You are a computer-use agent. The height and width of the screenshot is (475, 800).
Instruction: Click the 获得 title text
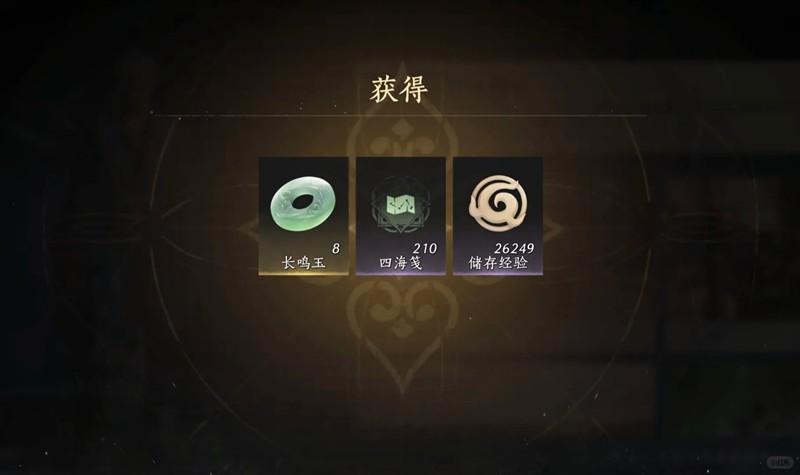tap(399, 90)
